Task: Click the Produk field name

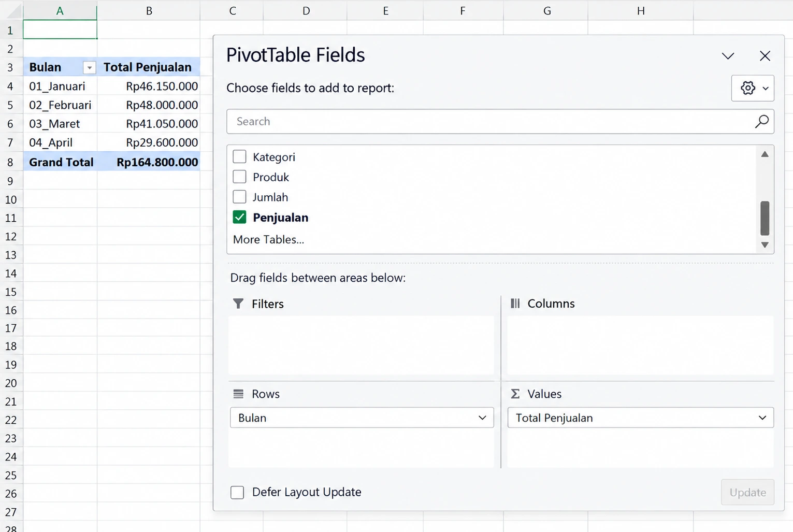Action: [271, 177]
